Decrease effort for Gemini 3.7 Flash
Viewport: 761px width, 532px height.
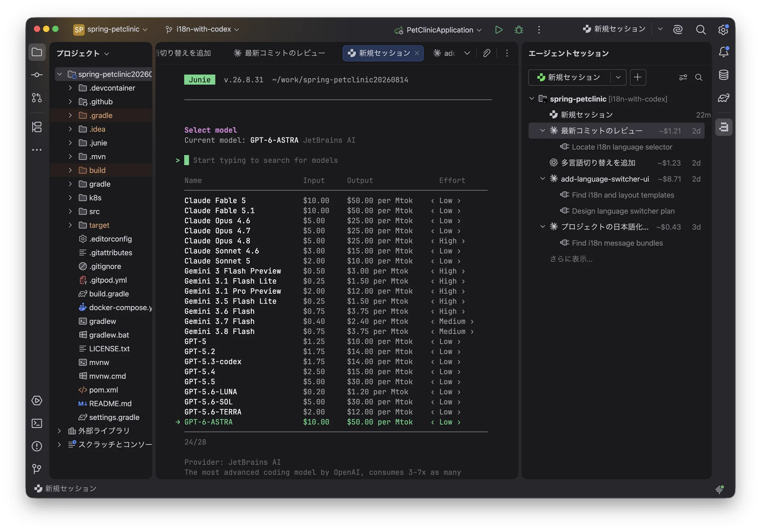click(433, 322)
